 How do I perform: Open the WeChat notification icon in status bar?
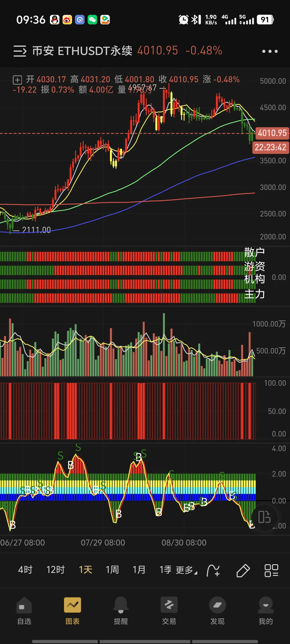pos(92,20)
